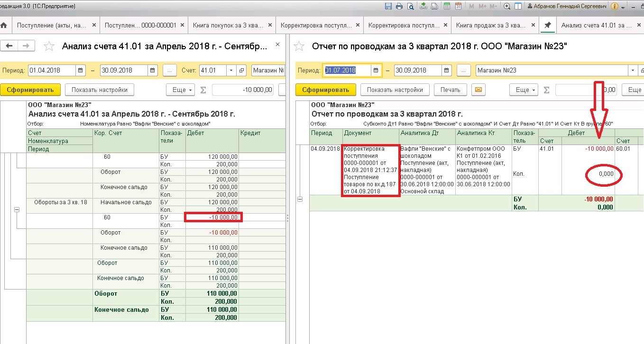Add the Отчет по проводкам report to favorites
The image size is (644, 344).
[299, 46]
